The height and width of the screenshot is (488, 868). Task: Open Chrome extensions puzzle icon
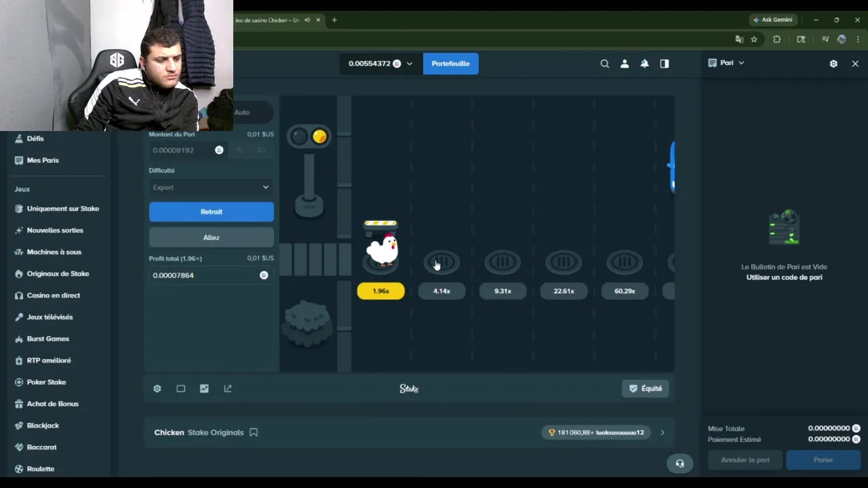[777, 39]
